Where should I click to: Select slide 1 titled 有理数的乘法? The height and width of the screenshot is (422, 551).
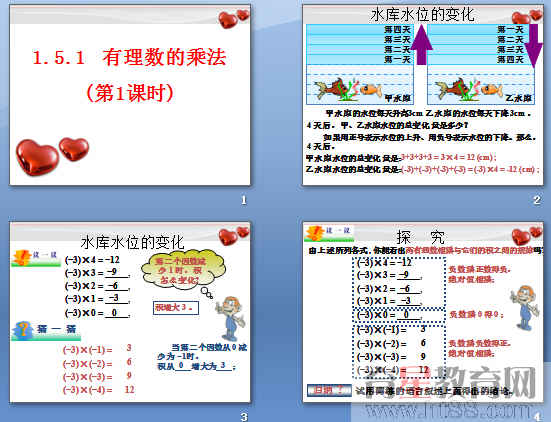[130, 95]
